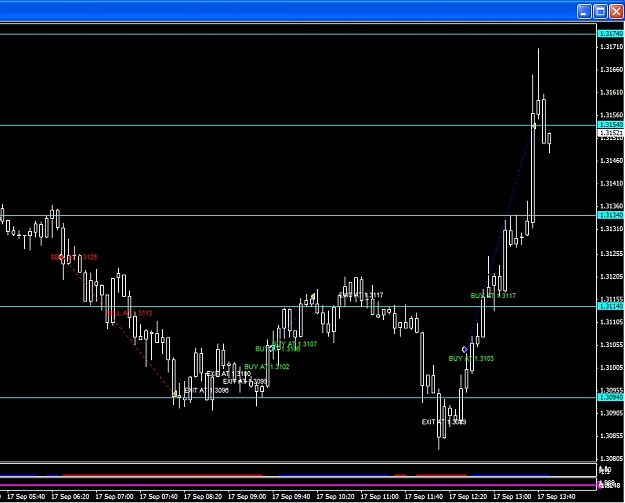Click the 1.31005 value on the price scale
The height and width of the screenshot is (503, 625).
(611, 367)
